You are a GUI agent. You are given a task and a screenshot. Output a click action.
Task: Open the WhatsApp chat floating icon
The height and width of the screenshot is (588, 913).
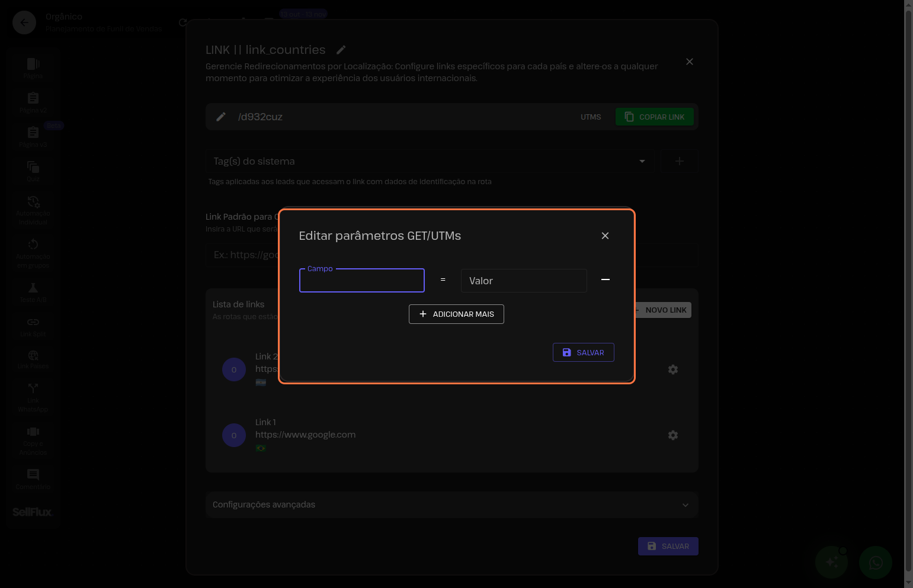875,563
